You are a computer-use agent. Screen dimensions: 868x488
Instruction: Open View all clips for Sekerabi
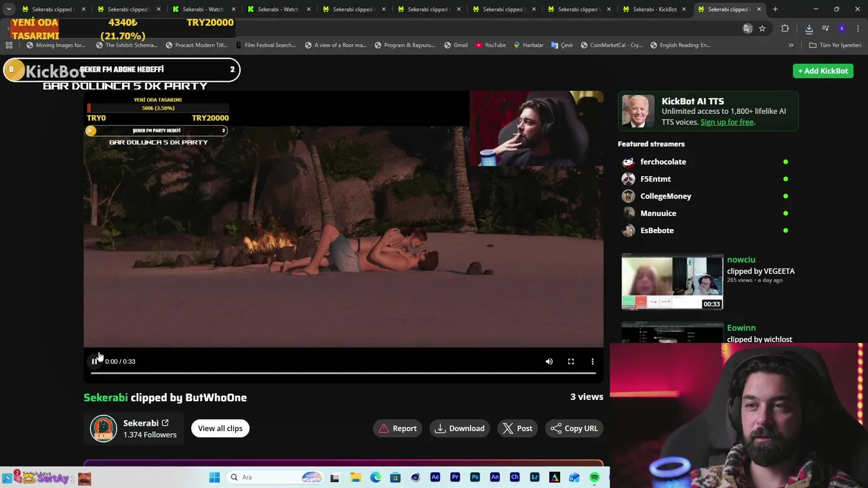click(220, 428)
